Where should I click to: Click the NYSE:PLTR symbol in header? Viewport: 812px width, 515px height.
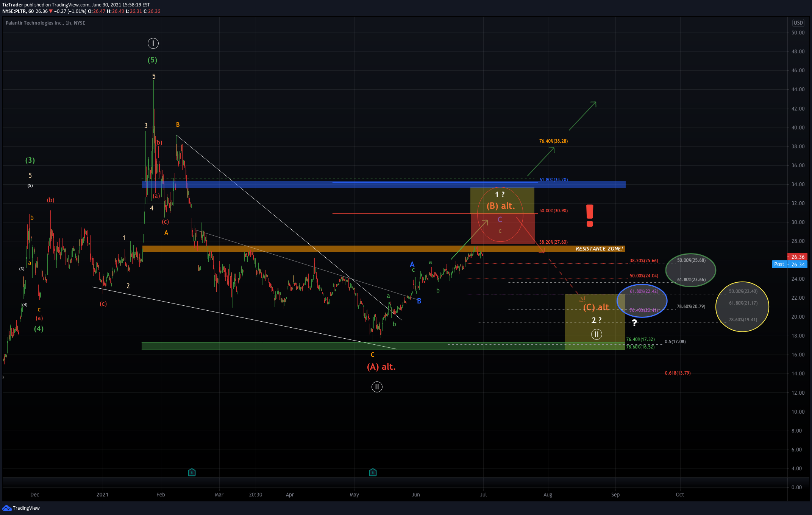tap(14, 11)
